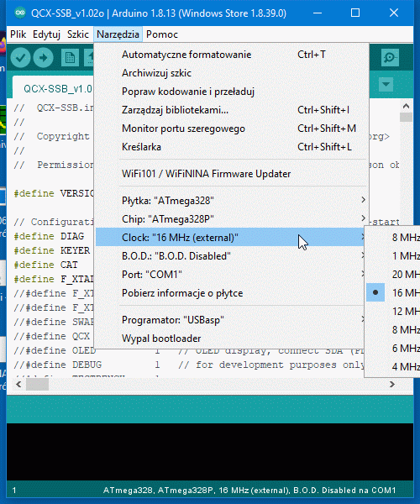Select the selected 16 MHz clock option
This screenshot has height=504, width=420.
(x=393, y=293)
